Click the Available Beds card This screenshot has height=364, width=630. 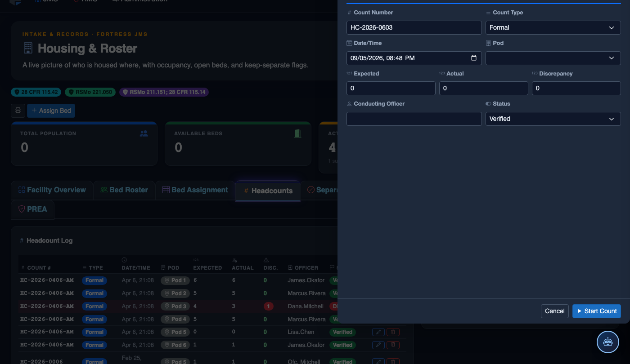(x=238, y=143)
